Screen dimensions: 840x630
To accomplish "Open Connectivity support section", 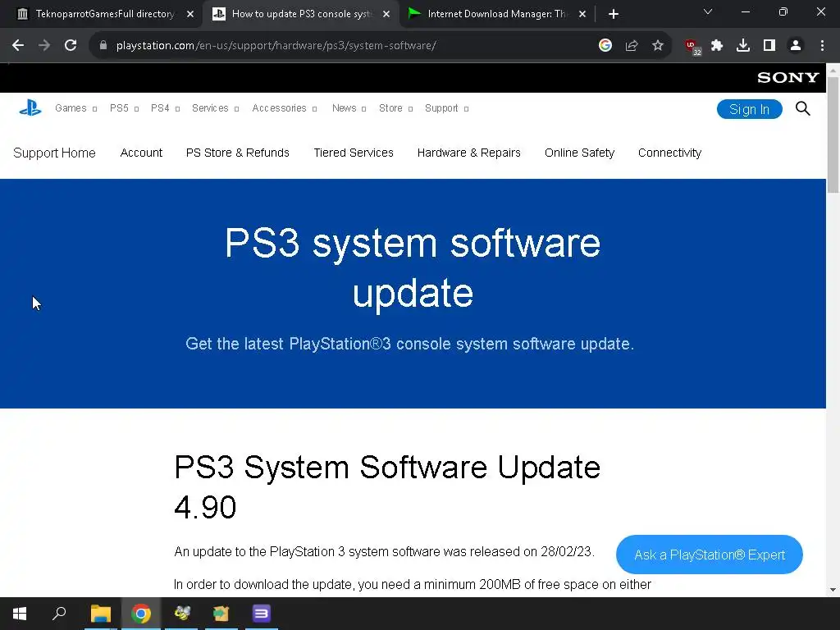I will point(669,153).
